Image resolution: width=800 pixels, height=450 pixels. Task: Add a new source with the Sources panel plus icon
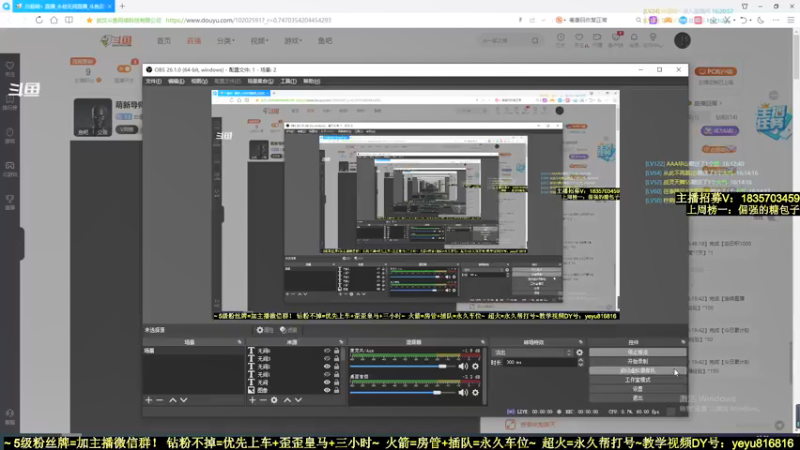[253, 401]
